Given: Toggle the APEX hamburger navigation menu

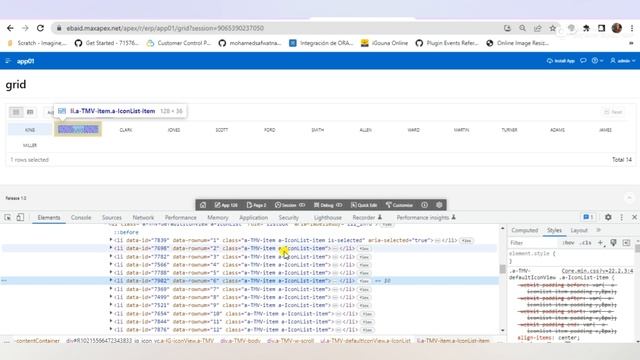Looking at the screenshot, I should point(8,61).
